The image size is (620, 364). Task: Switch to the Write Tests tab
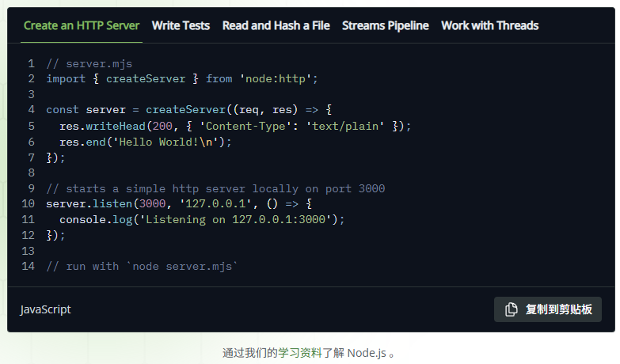[x=181, y=25]
